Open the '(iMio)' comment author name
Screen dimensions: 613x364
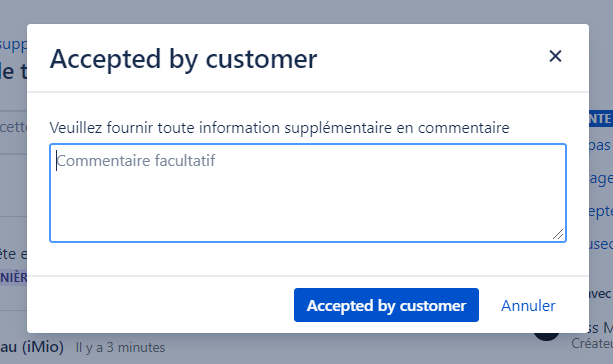(x=32, y=346)
